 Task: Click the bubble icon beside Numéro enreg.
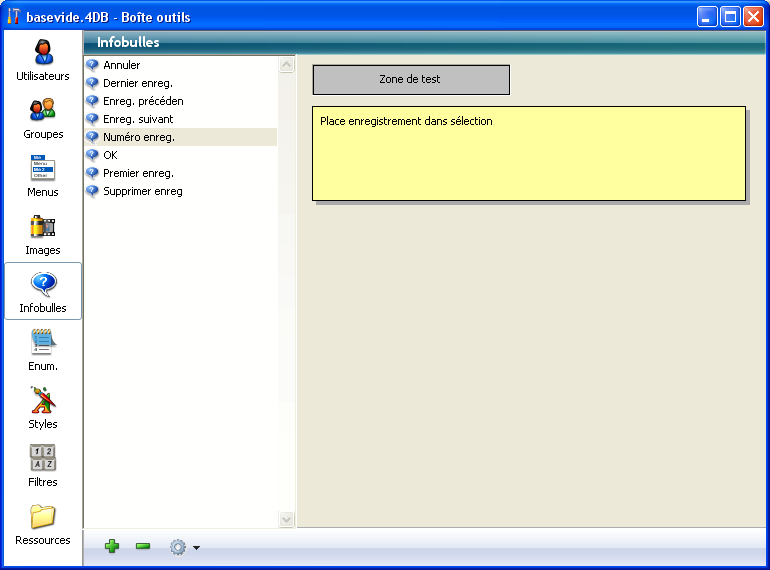click(92, 137)
